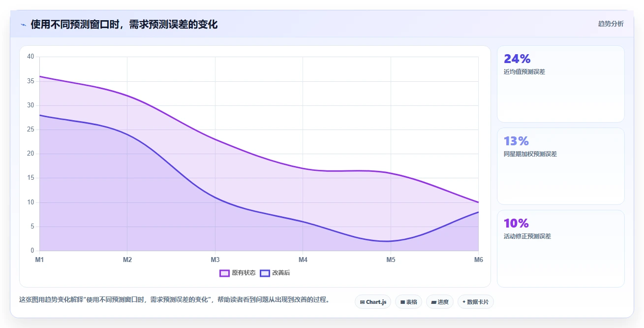Click the 35 y-axis label
This screenshot has height=328, width=644.
31,81
